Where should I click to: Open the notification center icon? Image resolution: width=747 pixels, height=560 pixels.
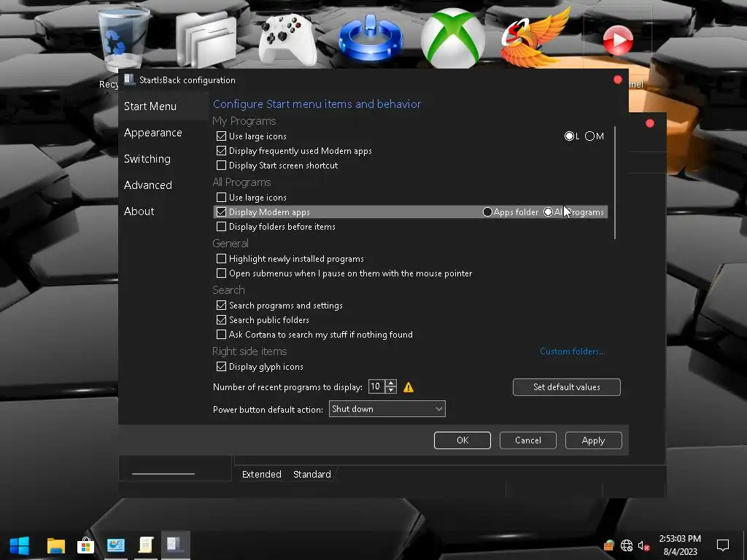(x=723, y=545)
